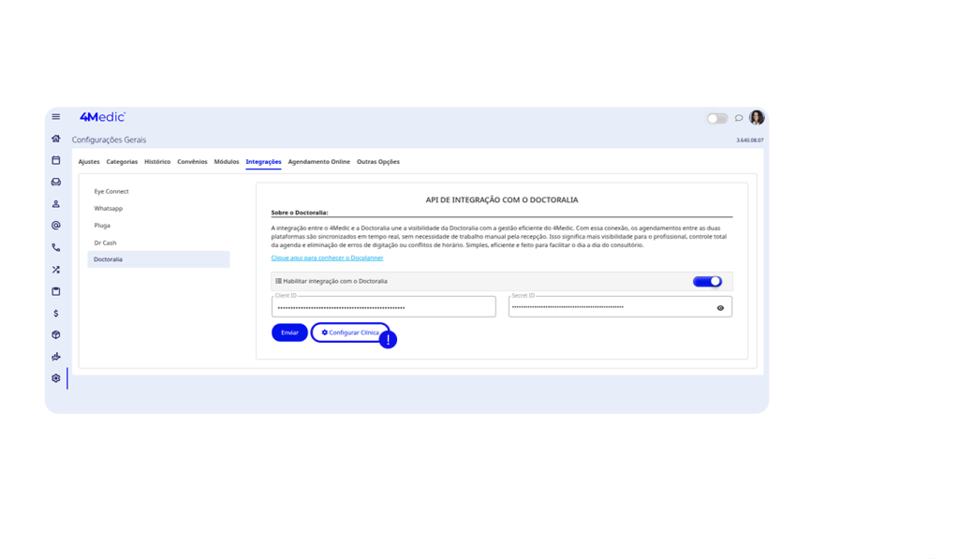Screen dimensions: 959x560
Task: Open the hamburger menu icon
Action: [x=55, y=117]
